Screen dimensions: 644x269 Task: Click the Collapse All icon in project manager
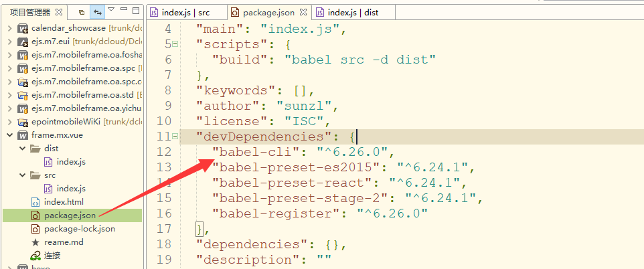(81, 12)
